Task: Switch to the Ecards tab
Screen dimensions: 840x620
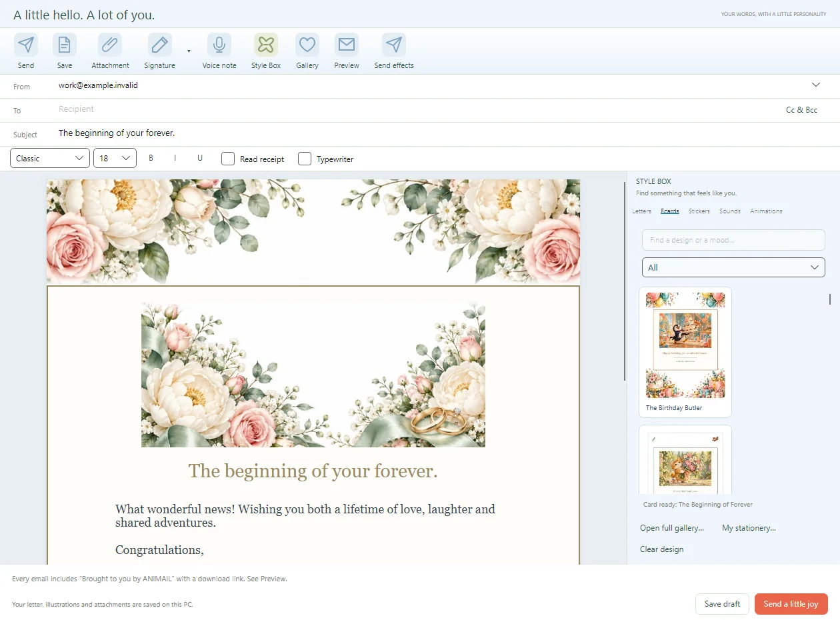Action: 670,211
